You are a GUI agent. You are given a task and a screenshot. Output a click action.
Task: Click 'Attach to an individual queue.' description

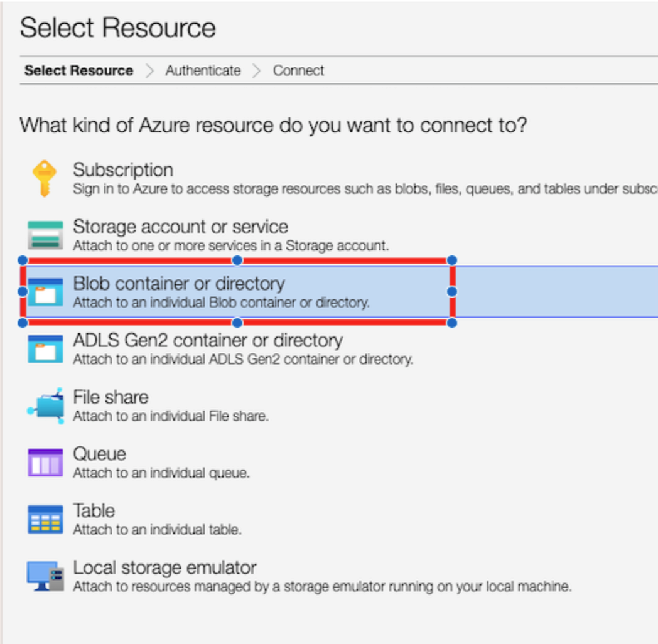tap(161, 473)
